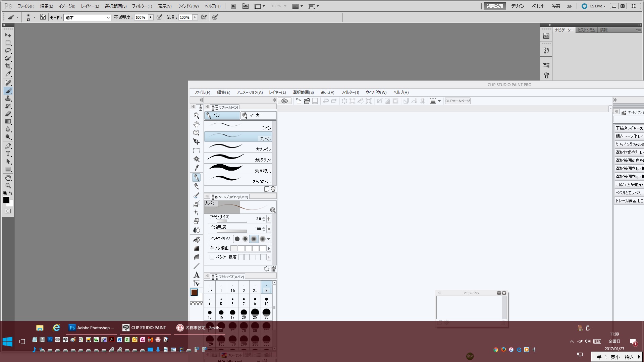Click the Clip Studio zoom magnifier tool
Screen dimensions: 644x362
[197, 116]
